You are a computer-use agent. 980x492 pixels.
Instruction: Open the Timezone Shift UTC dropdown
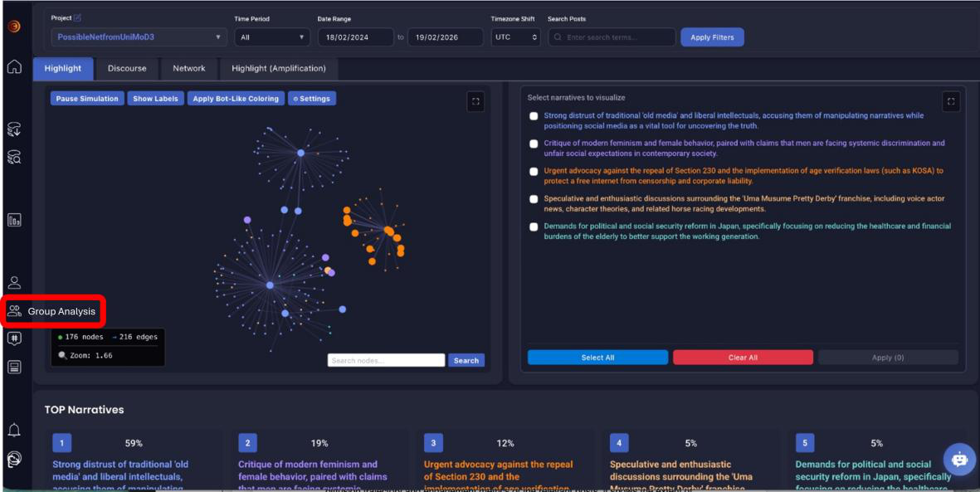click(x=515, y=37)
